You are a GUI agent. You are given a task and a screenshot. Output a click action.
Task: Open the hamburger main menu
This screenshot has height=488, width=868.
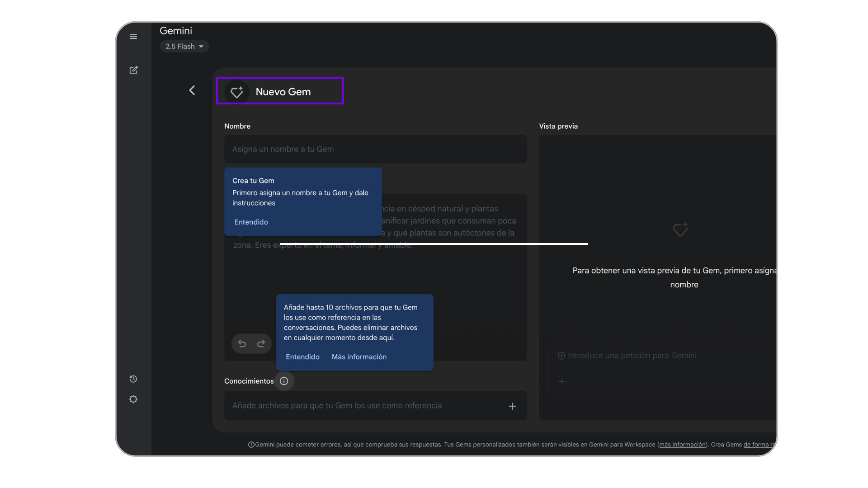(x=133, y=37)
